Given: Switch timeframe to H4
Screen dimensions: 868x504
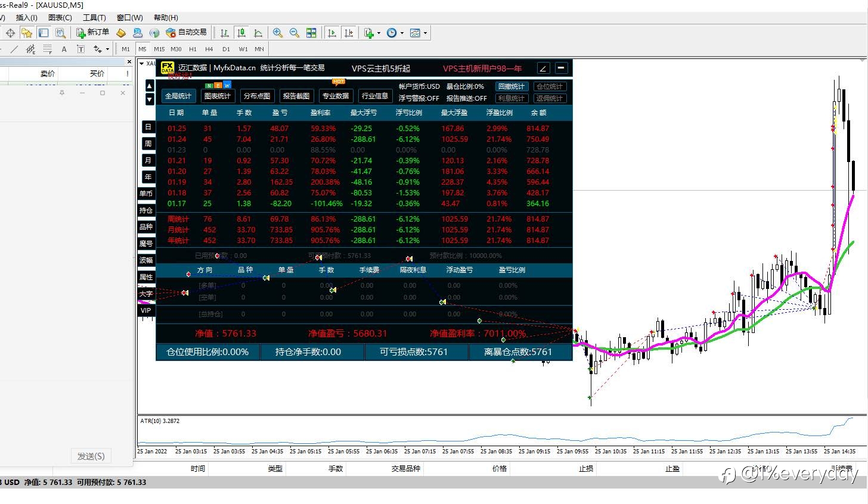Looking at the screenshot, I should [209, 49].
